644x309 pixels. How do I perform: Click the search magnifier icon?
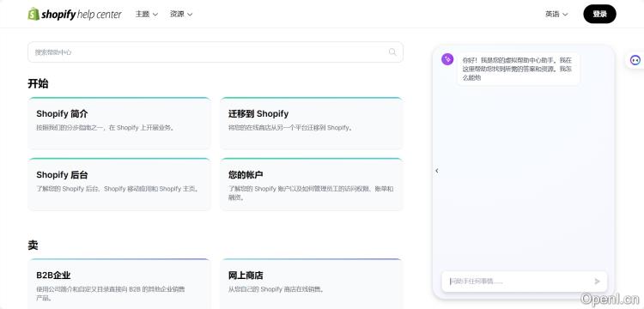point(392,52)
